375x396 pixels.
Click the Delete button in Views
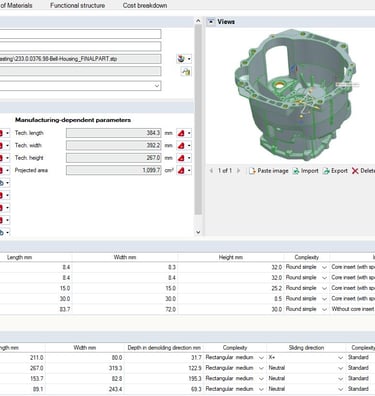click(x=363, y=171)
